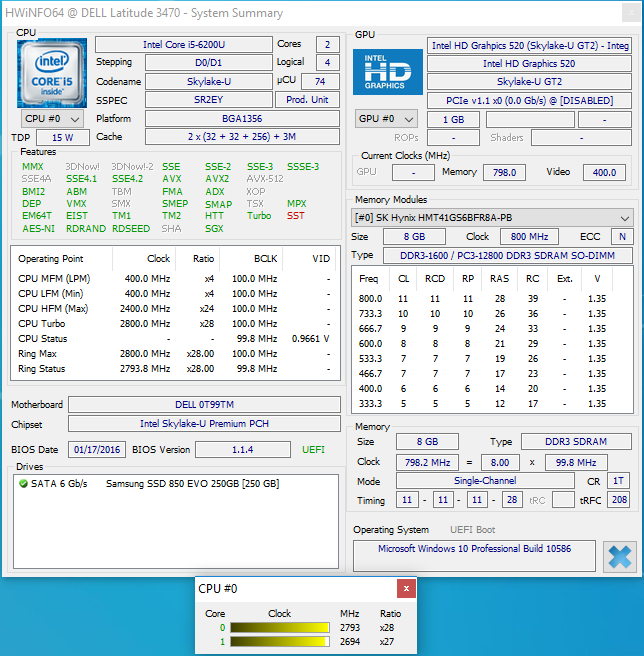
Task: Click the Single-Channel memory mode field
Action: tap(485, 481)
